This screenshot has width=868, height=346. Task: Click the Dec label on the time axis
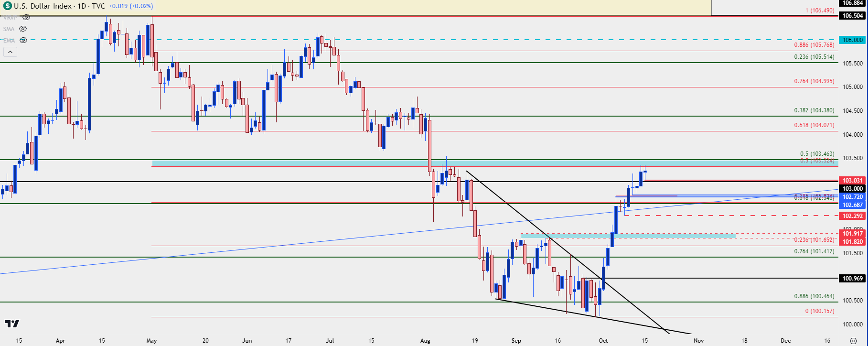(786, 341)
